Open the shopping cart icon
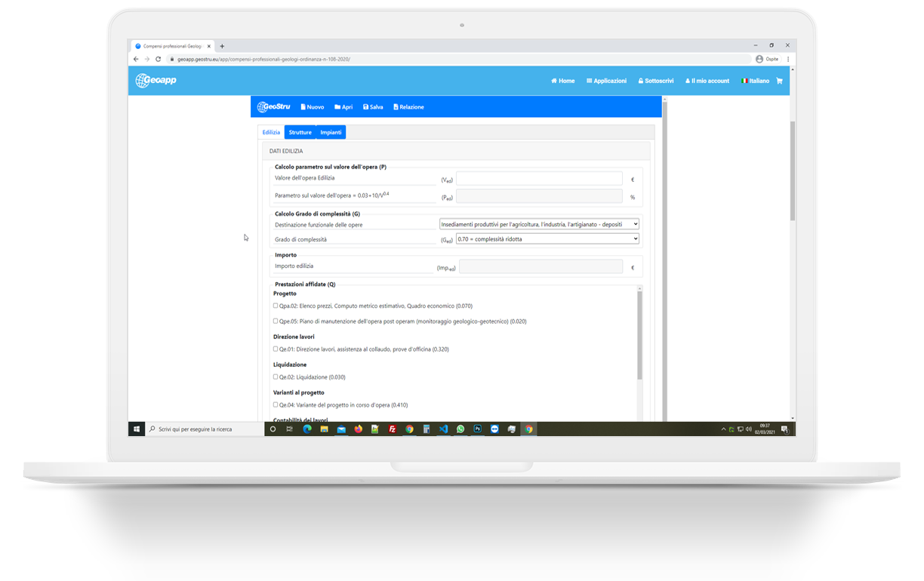The width and height of the screenshot is (924, 581). point(779,81)
